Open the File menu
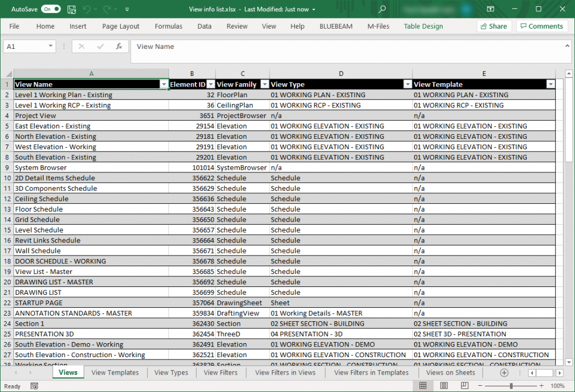Screen dimensions: 575x392 [x=14, y=26]
